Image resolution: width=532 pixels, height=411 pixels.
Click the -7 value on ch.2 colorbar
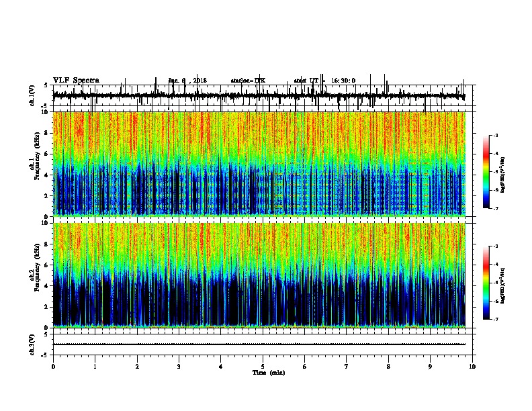click(x=496, y=319)
